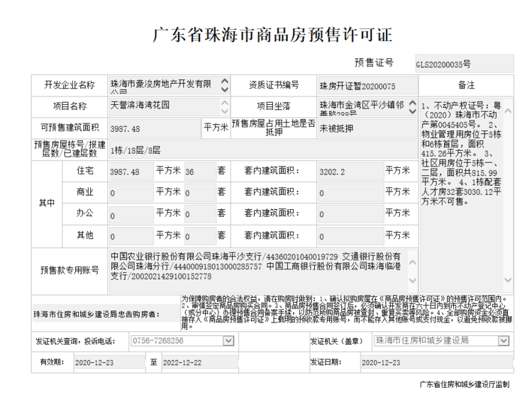
Task: Click the 开发企业名称 developer name text box
Action: [x=165, y=85]
